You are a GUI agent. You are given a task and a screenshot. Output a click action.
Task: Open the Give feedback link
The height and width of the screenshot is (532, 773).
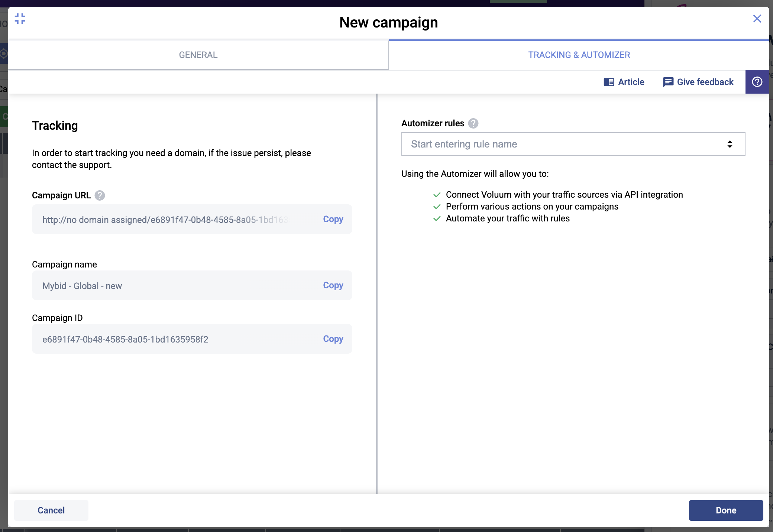[x=705, y=82]
